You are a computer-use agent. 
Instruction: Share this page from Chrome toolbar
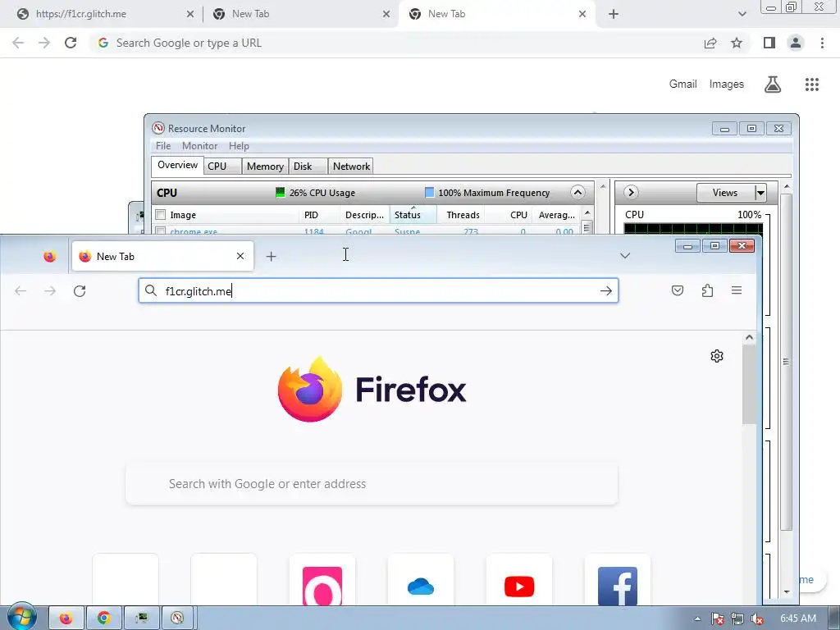tap(710, 43)
